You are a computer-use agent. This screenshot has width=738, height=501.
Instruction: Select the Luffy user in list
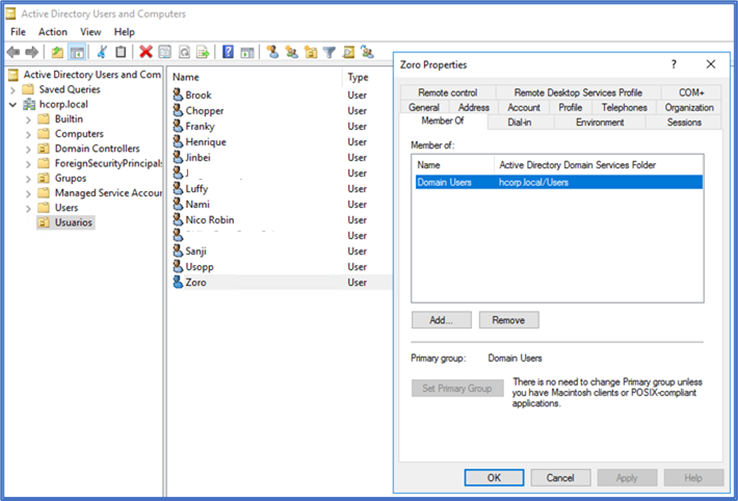(x=197, y=188)
